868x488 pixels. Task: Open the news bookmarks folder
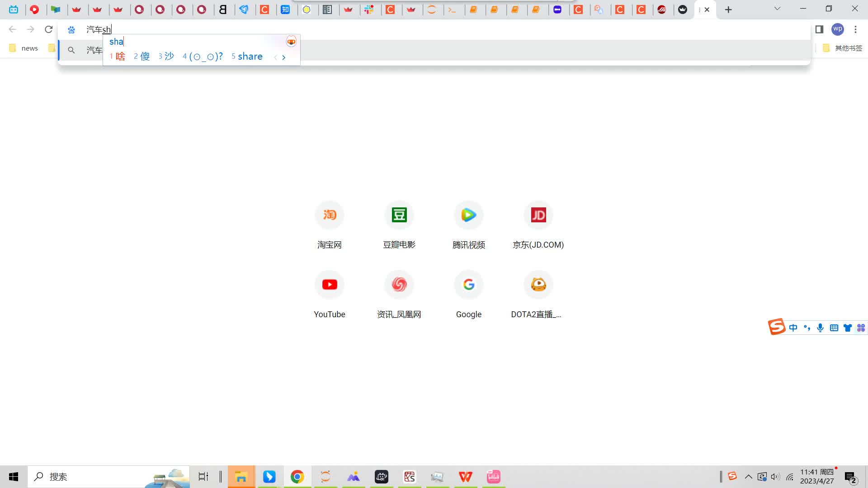(24, 48)
